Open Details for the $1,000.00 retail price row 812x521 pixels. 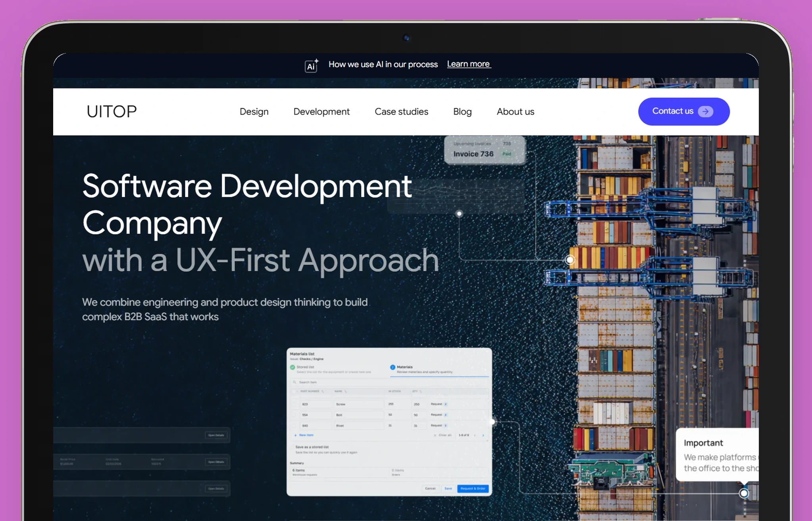(x=216, y=462)
